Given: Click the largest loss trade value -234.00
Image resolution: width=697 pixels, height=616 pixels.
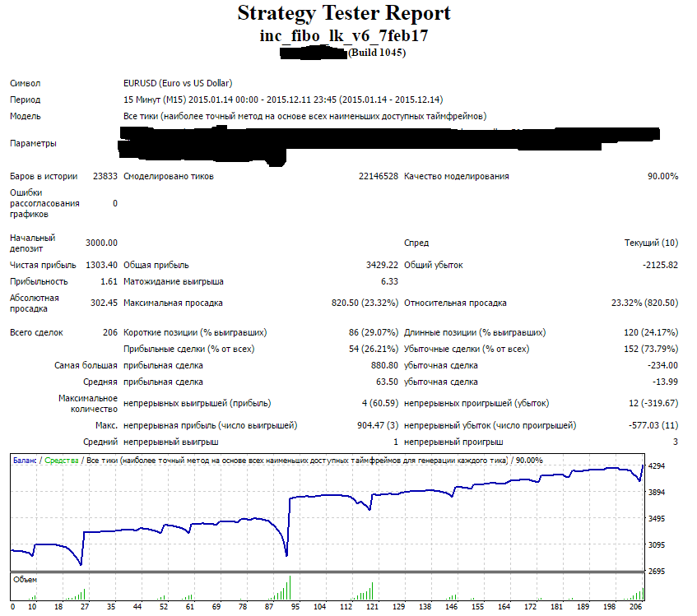Looking at the screenshot, I should (x=662, y=365).
